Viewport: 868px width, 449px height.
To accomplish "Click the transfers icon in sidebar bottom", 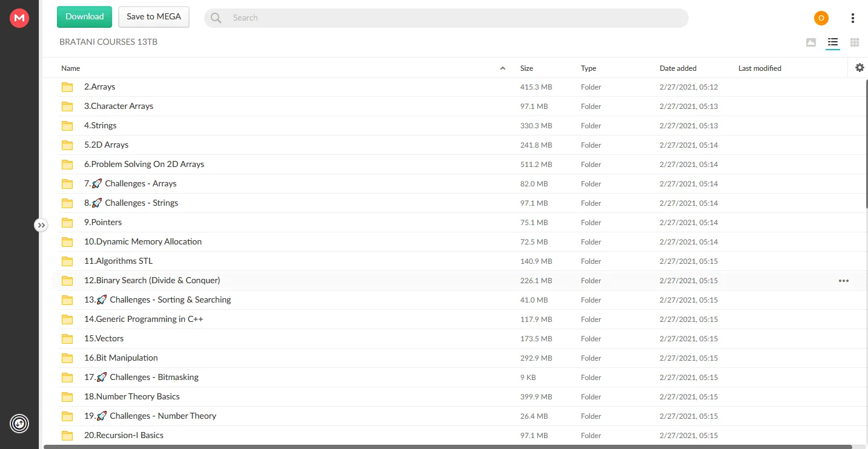I will click(x=19, y=424).
